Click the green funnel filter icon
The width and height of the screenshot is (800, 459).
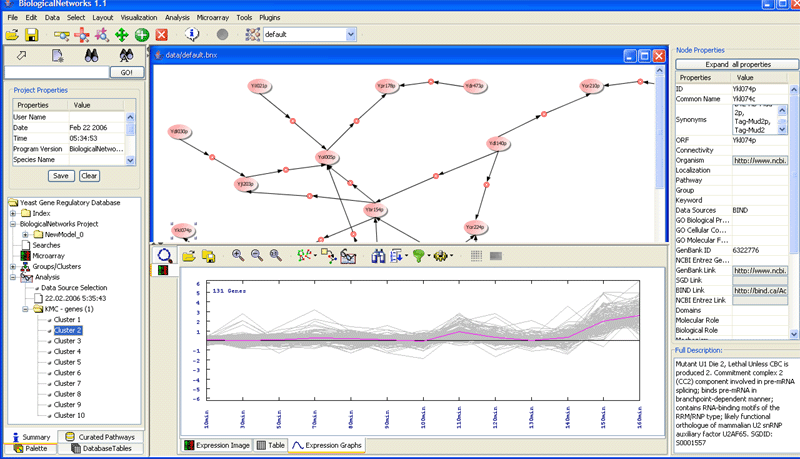coord(418,256)
